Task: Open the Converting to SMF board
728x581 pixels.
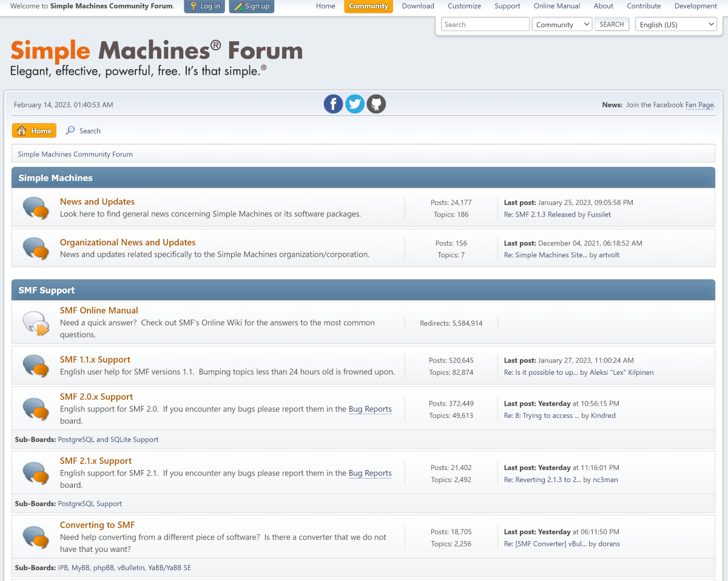Action: point(97,525)
